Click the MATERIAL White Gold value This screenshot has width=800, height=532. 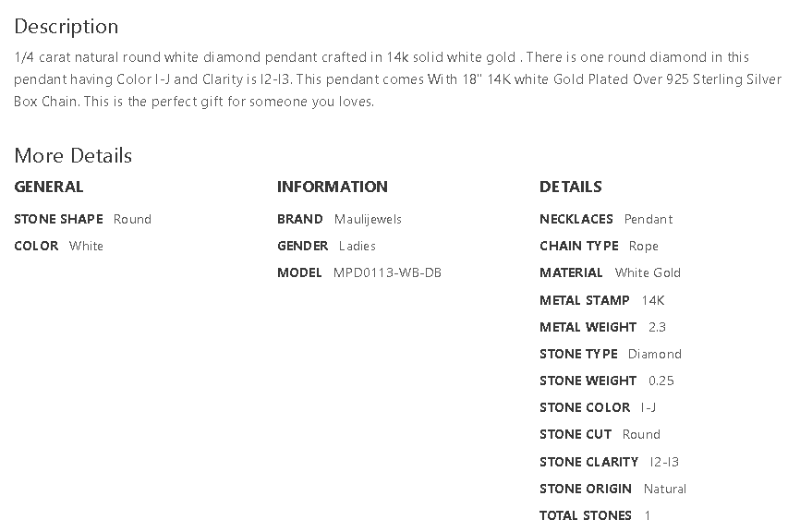click(x=648, y=272)
